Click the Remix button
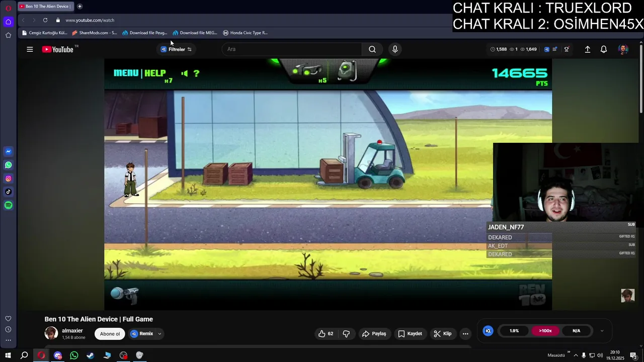Screen dimensions: 644x362 coord(142,334)
